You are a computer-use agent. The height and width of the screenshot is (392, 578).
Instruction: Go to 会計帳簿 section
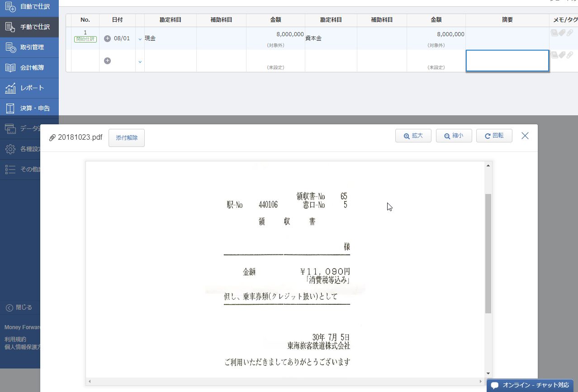click(x=29, y=68)
